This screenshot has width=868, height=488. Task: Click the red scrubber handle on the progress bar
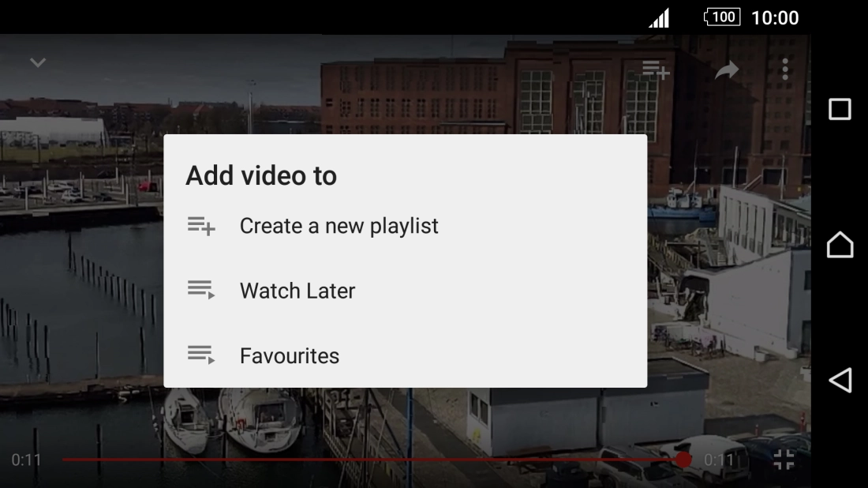[683, 459]
